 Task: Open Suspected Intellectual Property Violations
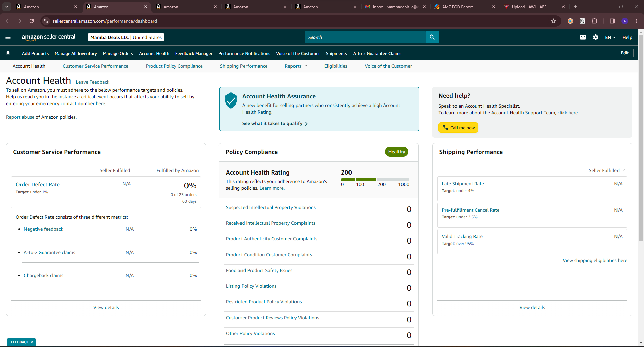point(271,207)
